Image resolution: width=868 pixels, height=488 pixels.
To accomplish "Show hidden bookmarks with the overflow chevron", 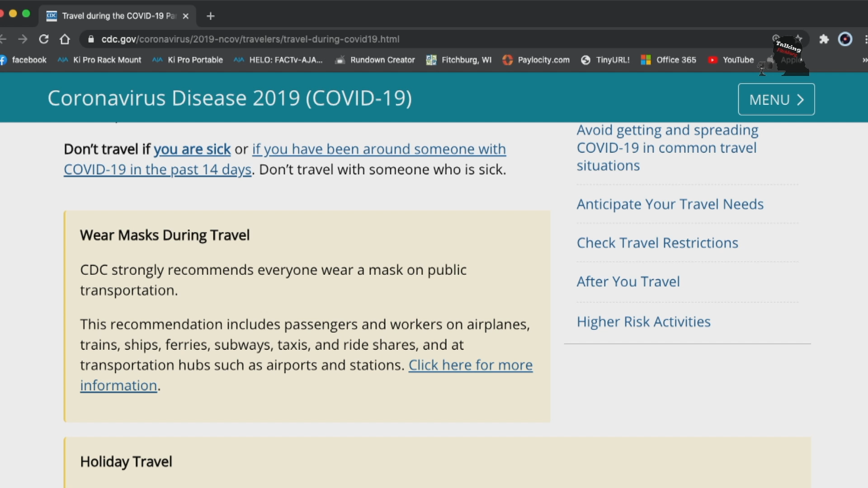I will [864, 60].
